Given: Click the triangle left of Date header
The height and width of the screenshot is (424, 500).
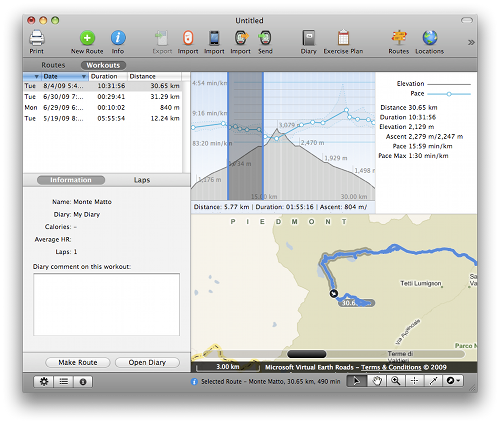Looking at the screenshot, I should click(36, 77).
